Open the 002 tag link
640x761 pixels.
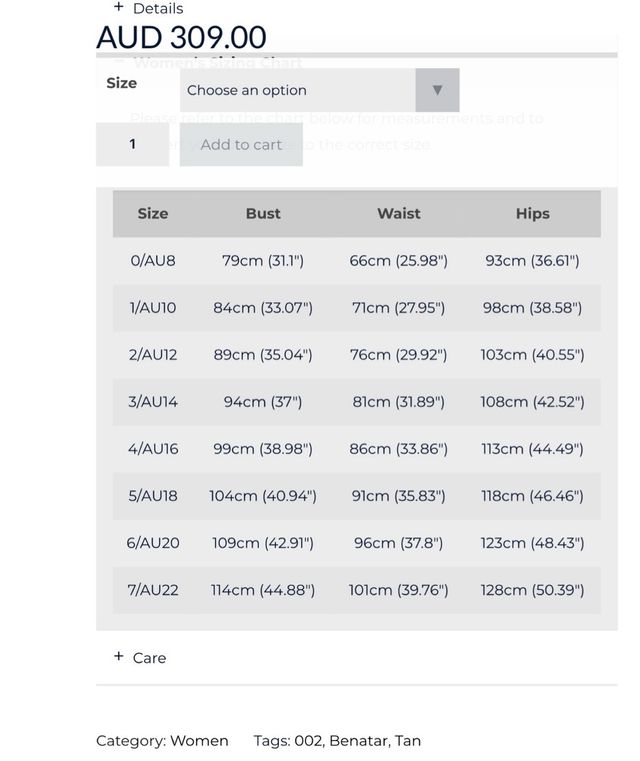coord(308,741)
